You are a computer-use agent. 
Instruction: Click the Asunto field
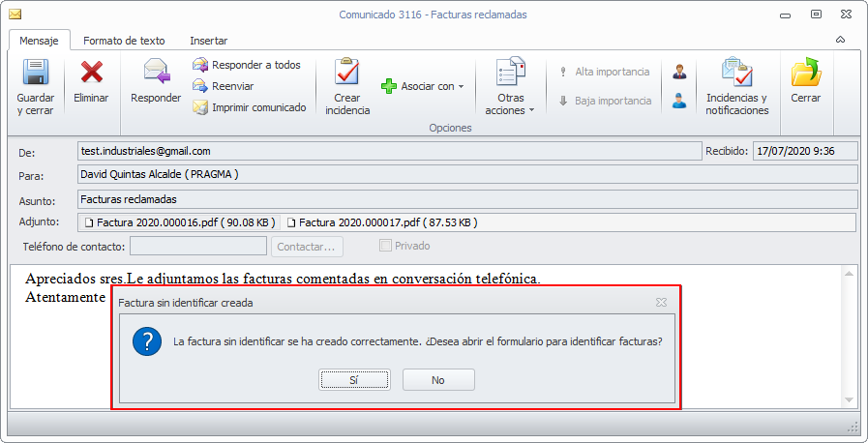467,199
